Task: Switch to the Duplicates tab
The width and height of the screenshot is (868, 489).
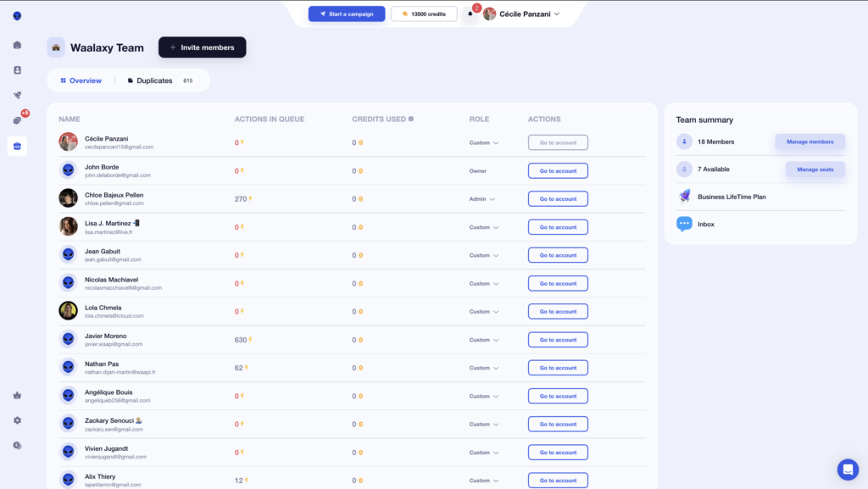Action: tap(153, 80)
